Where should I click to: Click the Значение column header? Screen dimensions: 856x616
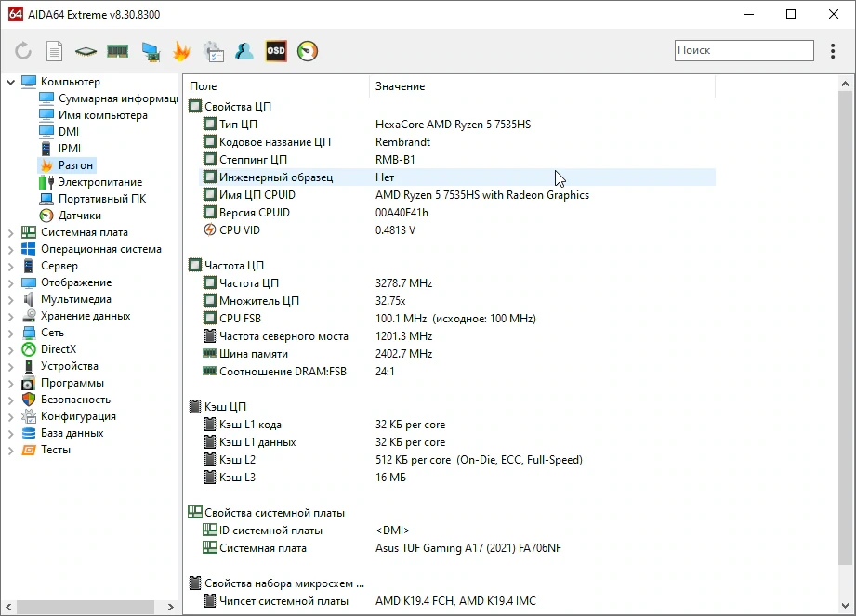(x=400, y=86)
